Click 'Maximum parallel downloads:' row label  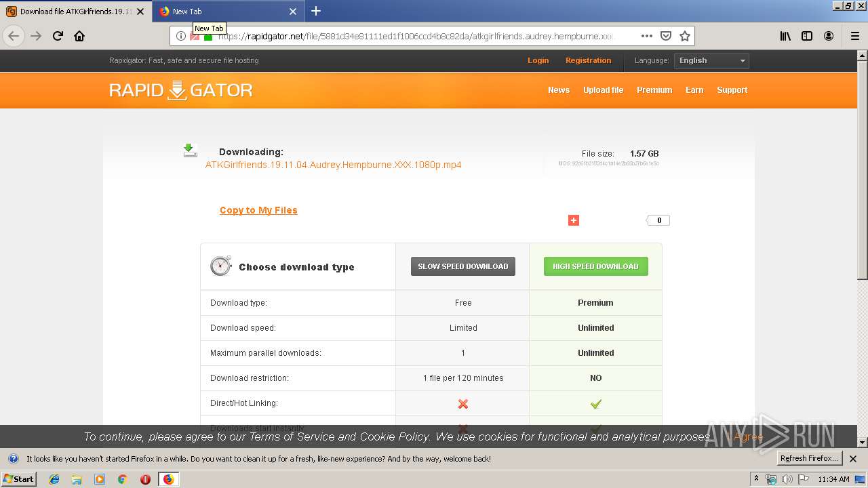[x=266, y=353]
